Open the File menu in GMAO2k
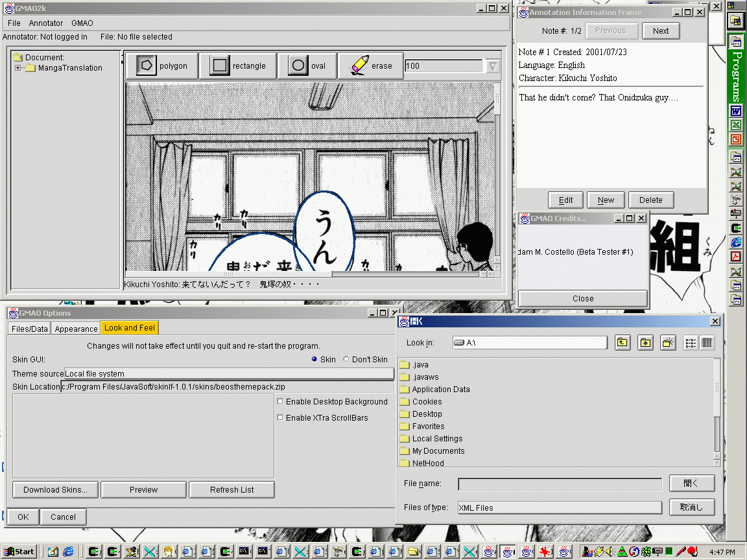The width and height of the screenshot is (747, 560). [x=14, y=23]
